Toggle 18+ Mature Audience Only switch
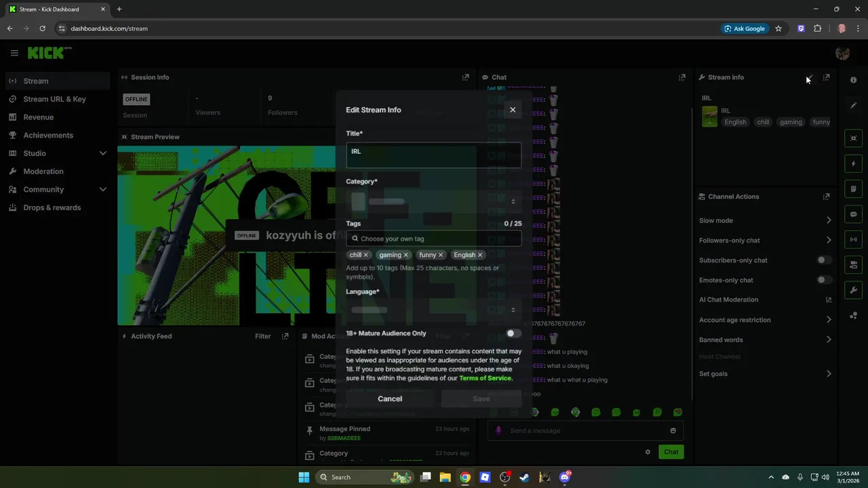This screenshot has height=488, width=868. (x=513, y=333)
